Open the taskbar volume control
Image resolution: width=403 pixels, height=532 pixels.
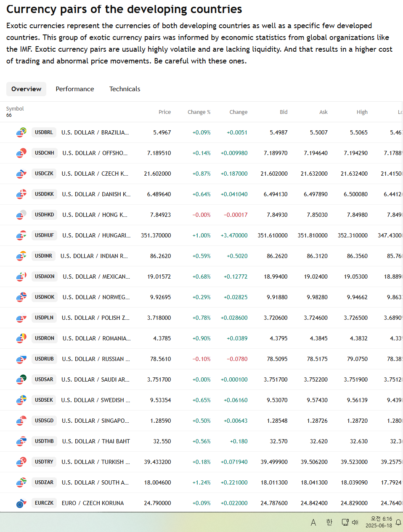point(355,522)
